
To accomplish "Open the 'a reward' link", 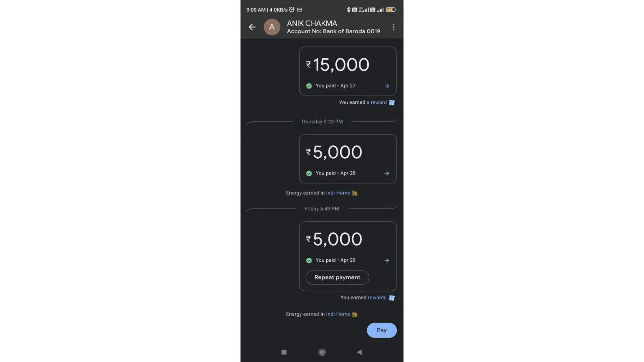I will [377, 102].
